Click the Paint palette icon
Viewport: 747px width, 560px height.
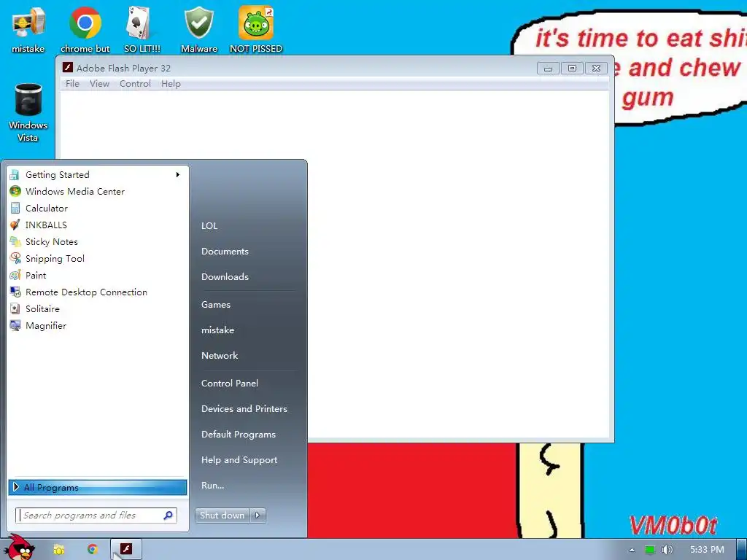click(15, 275)
